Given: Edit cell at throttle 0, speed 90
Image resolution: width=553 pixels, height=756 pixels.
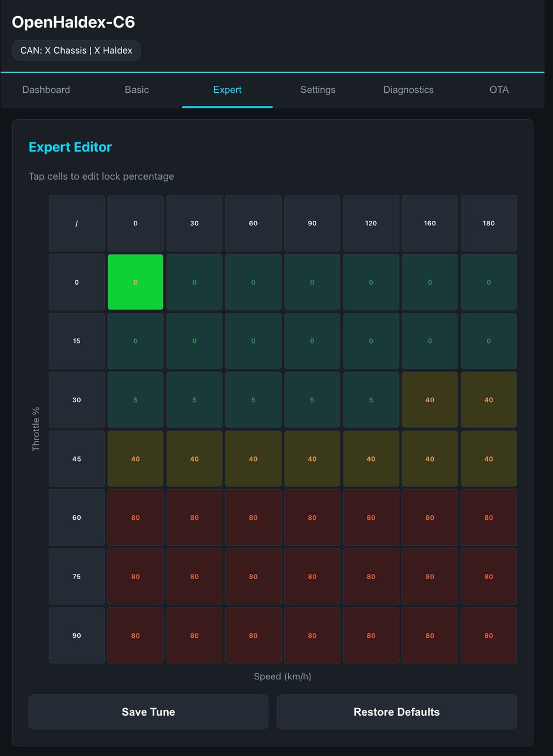Looking at the screenshot, I should [x=312, y=282].
